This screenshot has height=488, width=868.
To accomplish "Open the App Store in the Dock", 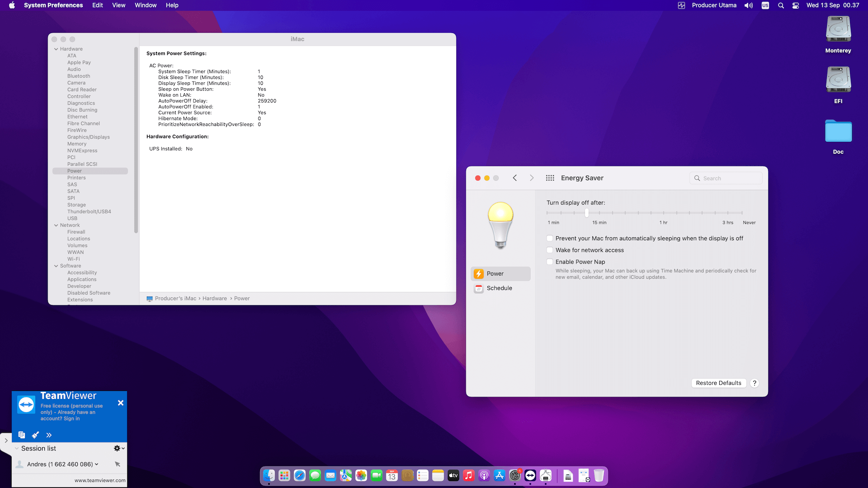I will (x=500, y=475).
